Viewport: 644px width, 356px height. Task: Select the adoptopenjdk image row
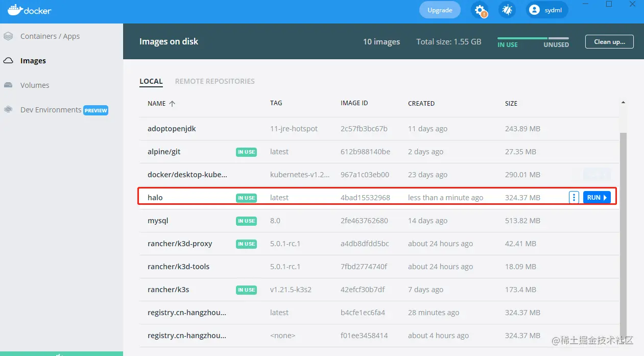pos(378,129)
